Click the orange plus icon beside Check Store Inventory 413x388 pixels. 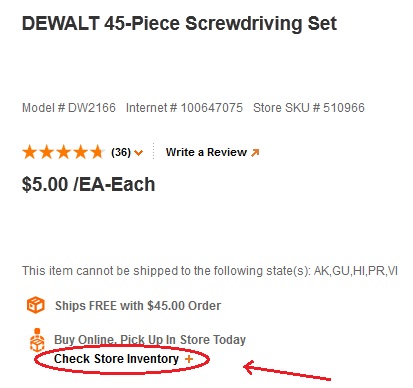[x=189, y=359]
